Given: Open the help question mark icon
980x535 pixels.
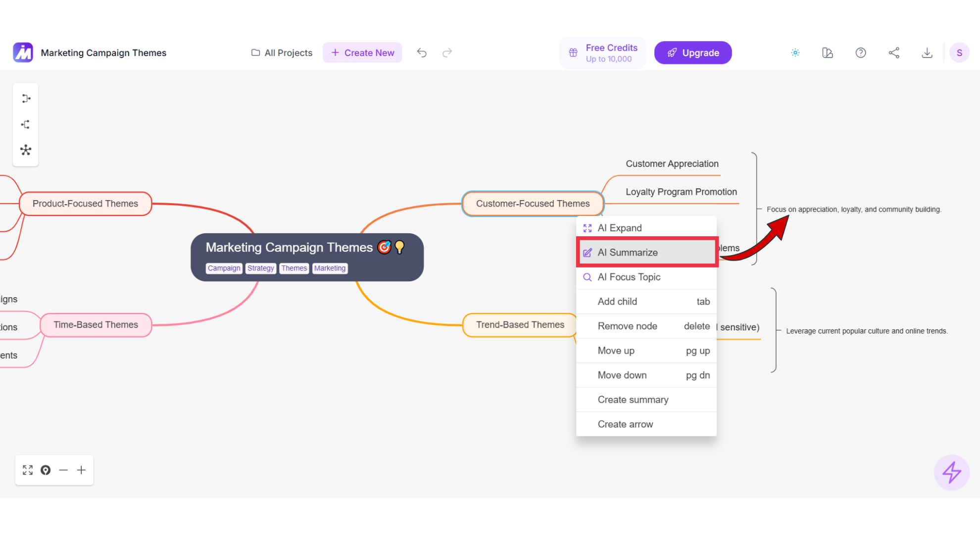Looking at the screenshot, I should (861, 53).
